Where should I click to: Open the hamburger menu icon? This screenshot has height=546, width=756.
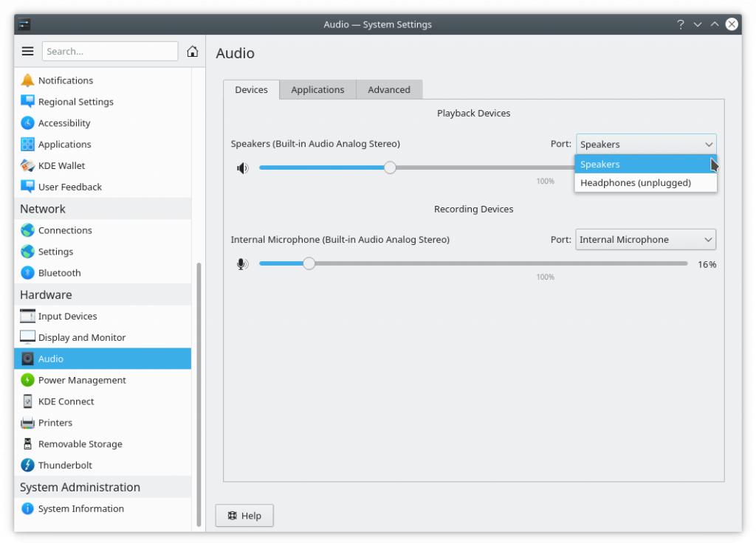point(28,52)
